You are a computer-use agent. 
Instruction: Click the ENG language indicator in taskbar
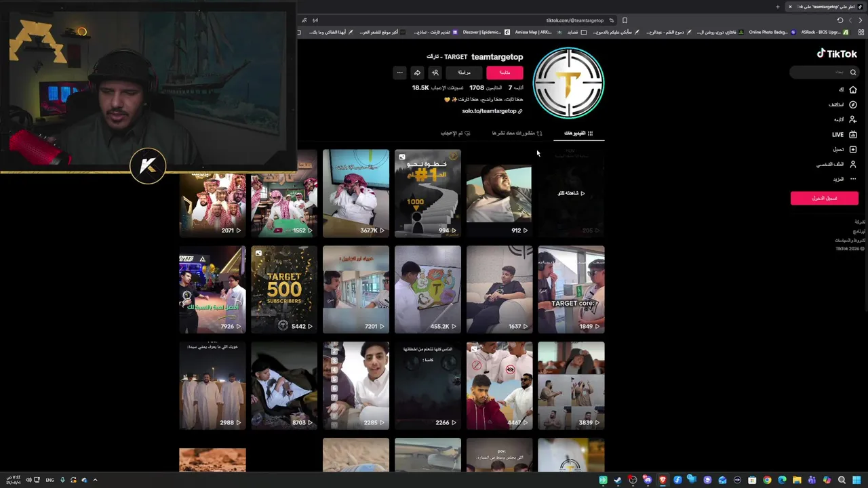pos(50,480)
